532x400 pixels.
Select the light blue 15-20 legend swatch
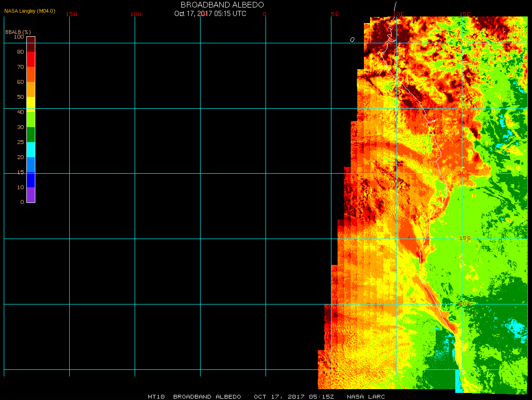tap(31, 165)
